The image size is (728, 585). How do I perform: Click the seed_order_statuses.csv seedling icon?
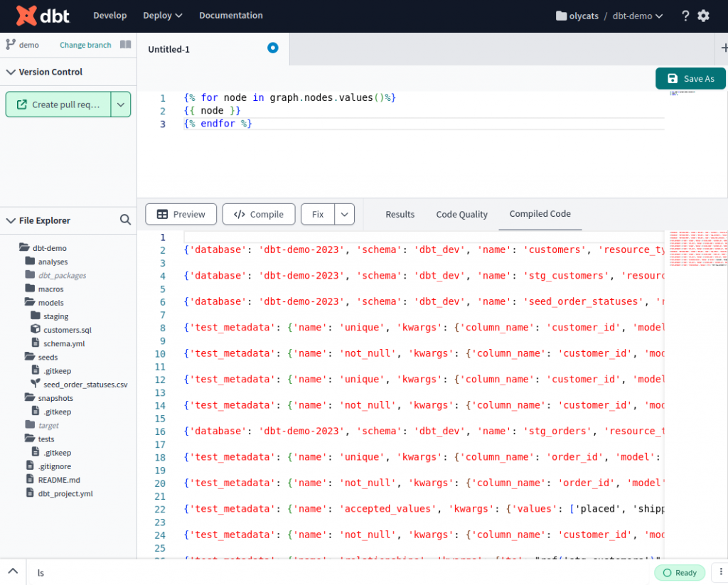click(x=36, y=384)
